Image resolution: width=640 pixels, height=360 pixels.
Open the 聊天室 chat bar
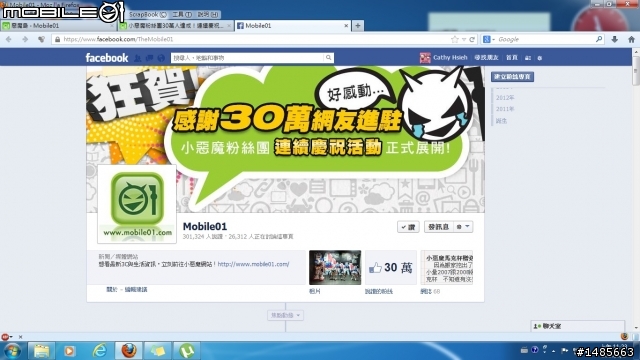click(578, 326)
